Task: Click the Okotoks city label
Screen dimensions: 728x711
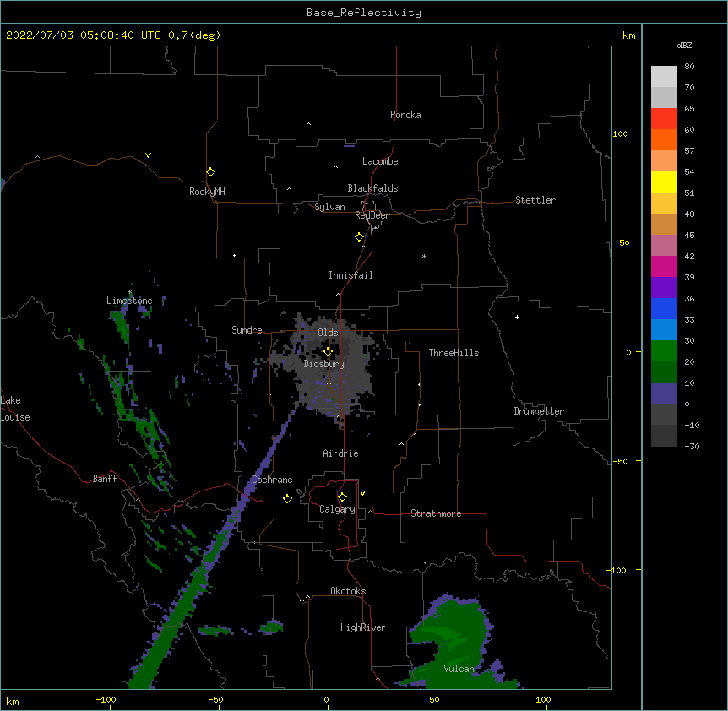Action: tap(348, 591)
